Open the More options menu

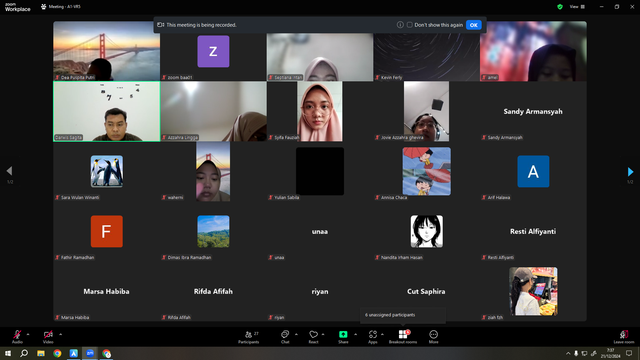click(433, 337)
